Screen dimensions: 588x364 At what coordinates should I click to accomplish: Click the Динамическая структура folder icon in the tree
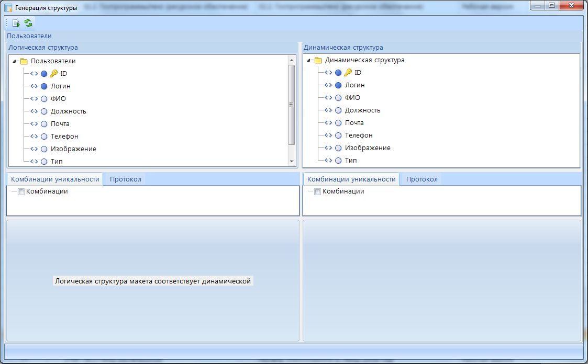tap(318, 60)
